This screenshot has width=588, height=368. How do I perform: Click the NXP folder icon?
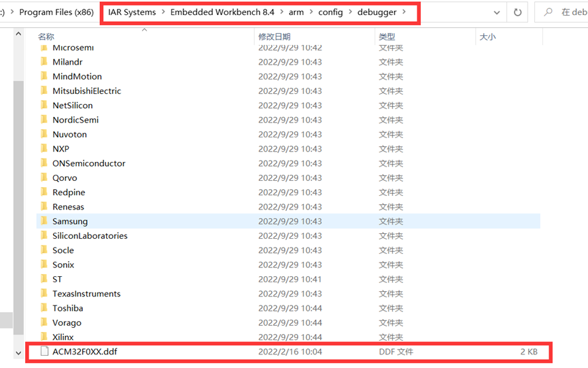(x=44, y=148)
